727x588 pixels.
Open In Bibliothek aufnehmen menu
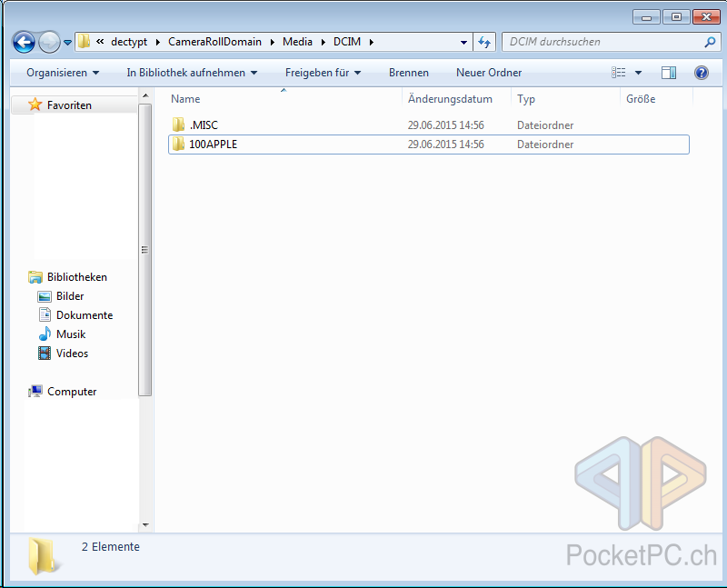[192, 73]
